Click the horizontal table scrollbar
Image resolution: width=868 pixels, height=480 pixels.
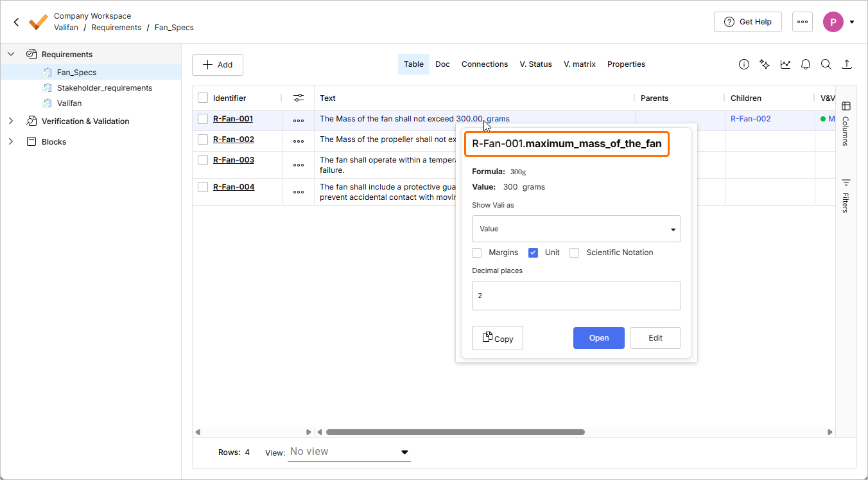coord(455,432)
